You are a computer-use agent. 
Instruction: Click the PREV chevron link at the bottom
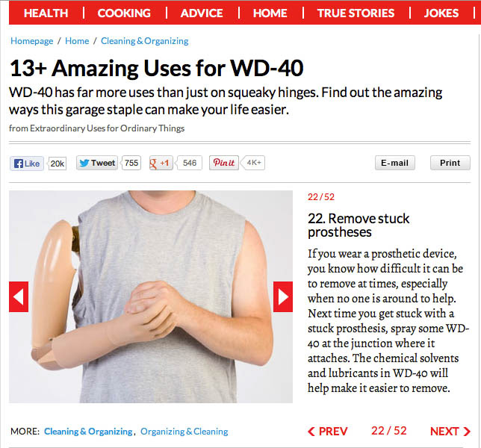pyautogui.click(x=328, y=432)
